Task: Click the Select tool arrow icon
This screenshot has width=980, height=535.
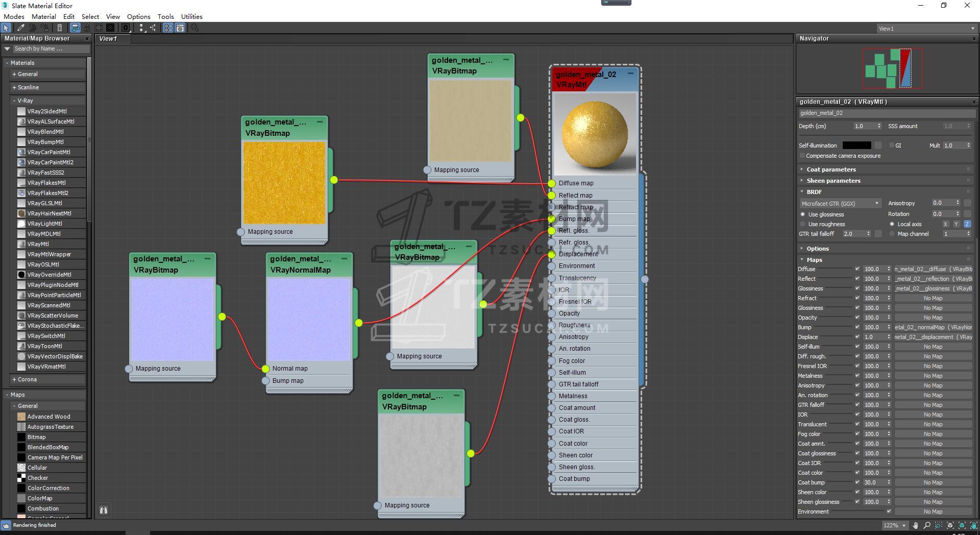Action: tap(6, 28)
